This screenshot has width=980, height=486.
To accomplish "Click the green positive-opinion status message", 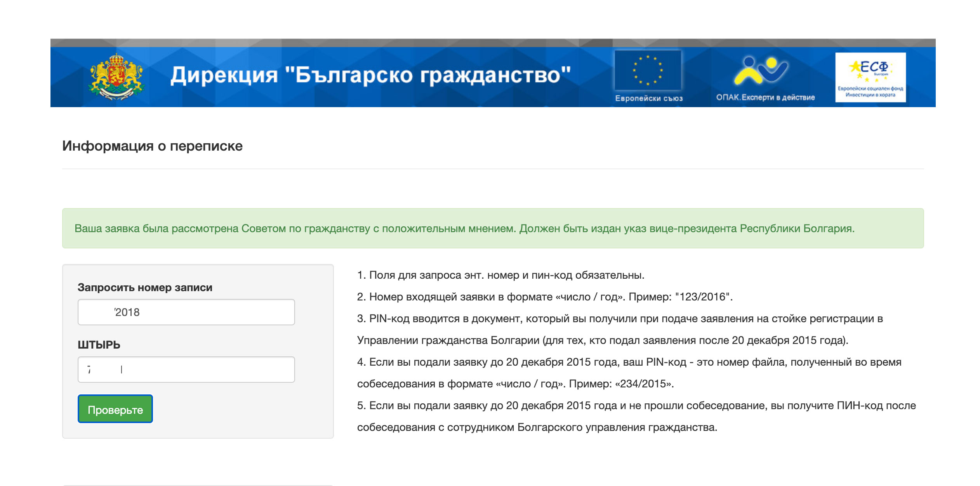I will 464,229.
